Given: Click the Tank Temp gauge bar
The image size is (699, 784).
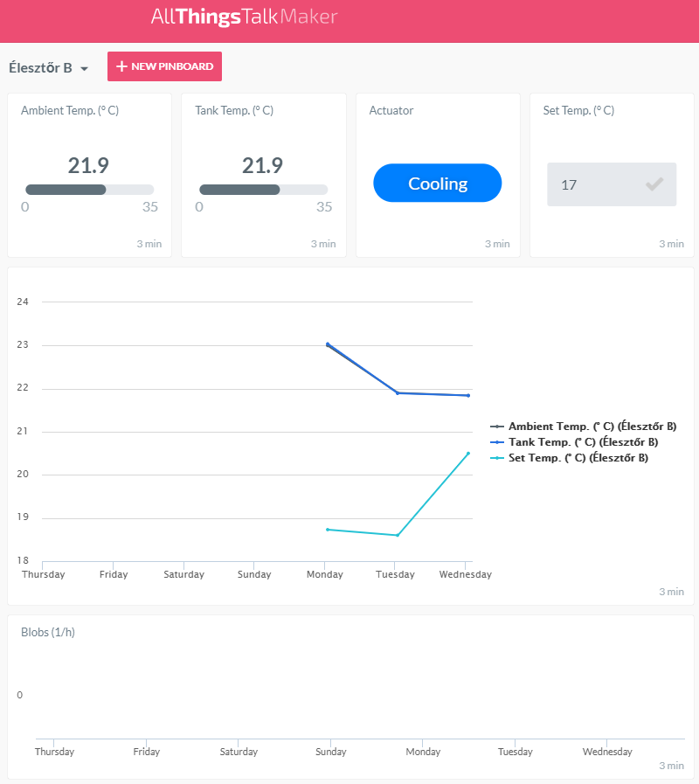Looking at the screenshot, I should pyautogui.click(x=263, y=190).
